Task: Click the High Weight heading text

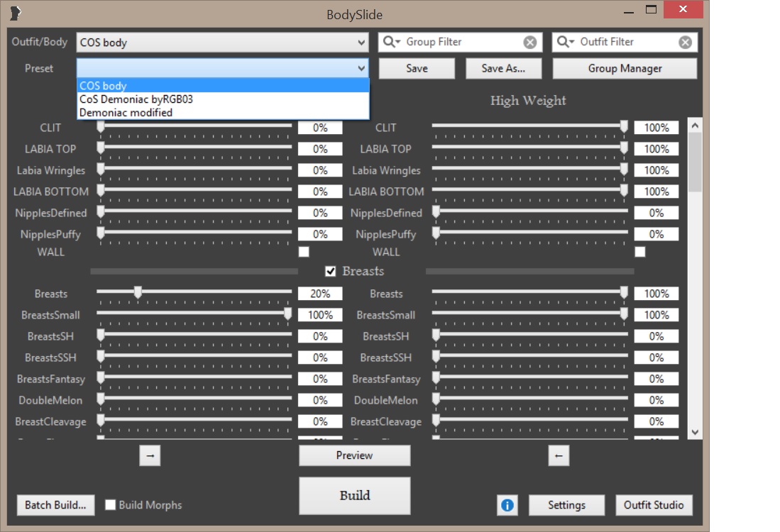Action: click(x=528, y=101)
